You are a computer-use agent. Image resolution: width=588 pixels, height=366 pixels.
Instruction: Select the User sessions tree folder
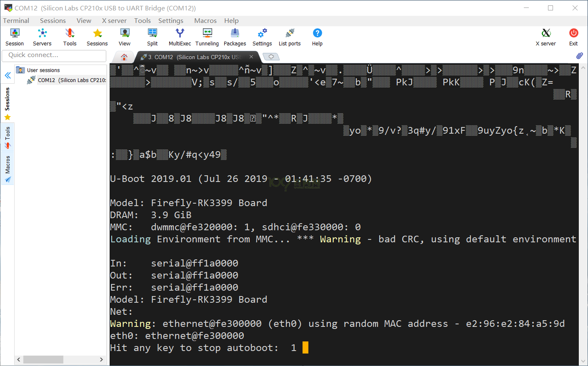[x=43, y=70]
